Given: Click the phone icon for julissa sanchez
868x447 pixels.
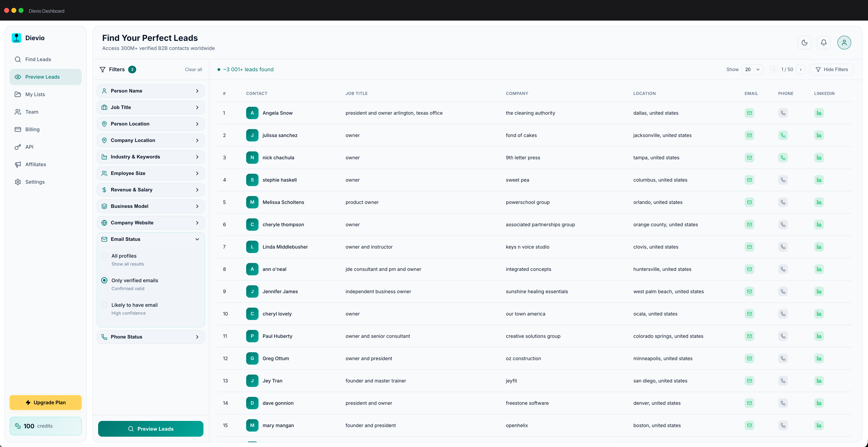Looking at the screenshot, I should pos(783,135).
